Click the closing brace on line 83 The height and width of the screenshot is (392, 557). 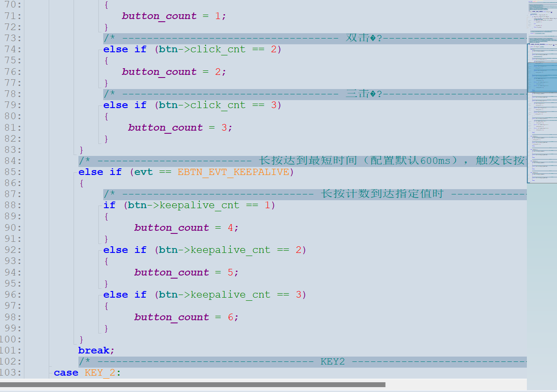tap(81, 150)
